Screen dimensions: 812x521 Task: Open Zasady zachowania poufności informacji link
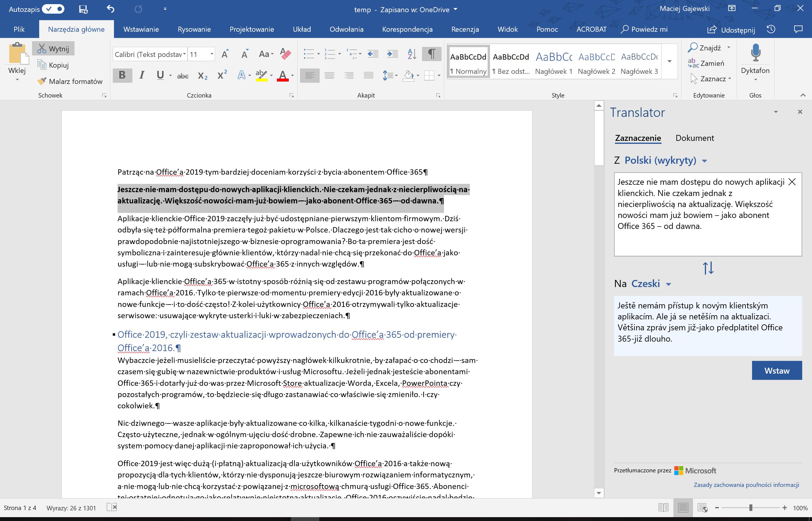(746, 485)
